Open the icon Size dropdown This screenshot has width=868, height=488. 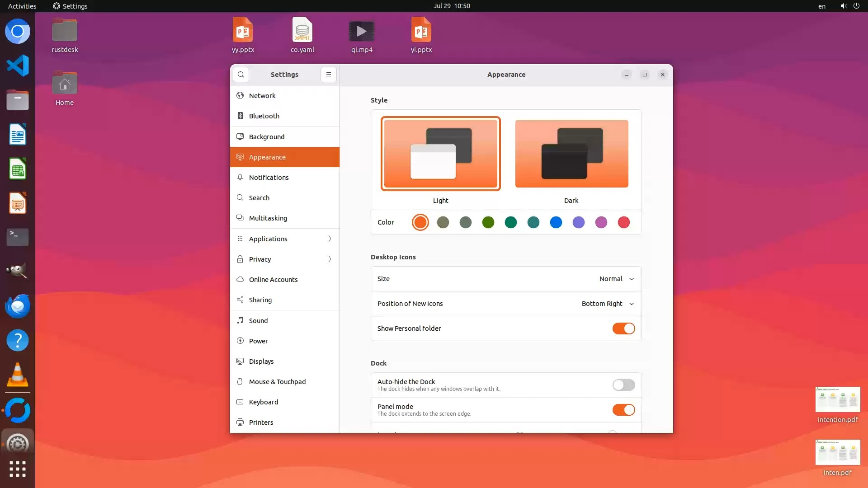(x=617, y=279)
